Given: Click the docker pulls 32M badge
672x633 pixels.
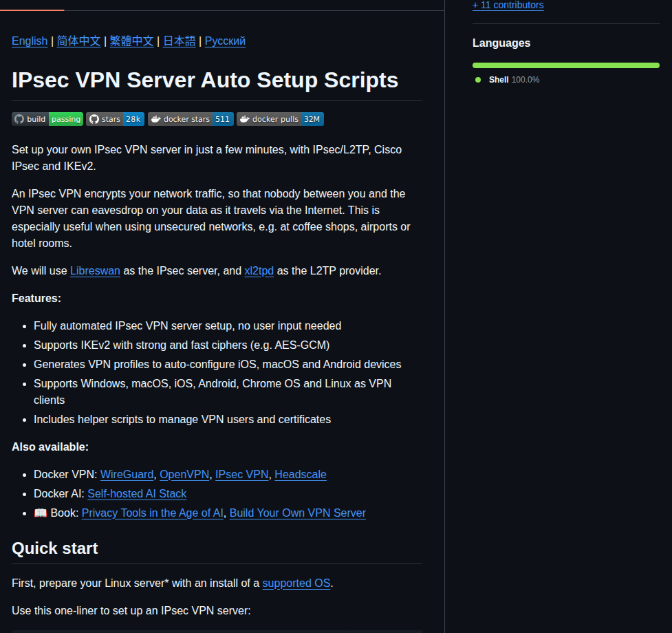Looking at the screenshot, I should [x=280, y=119].
